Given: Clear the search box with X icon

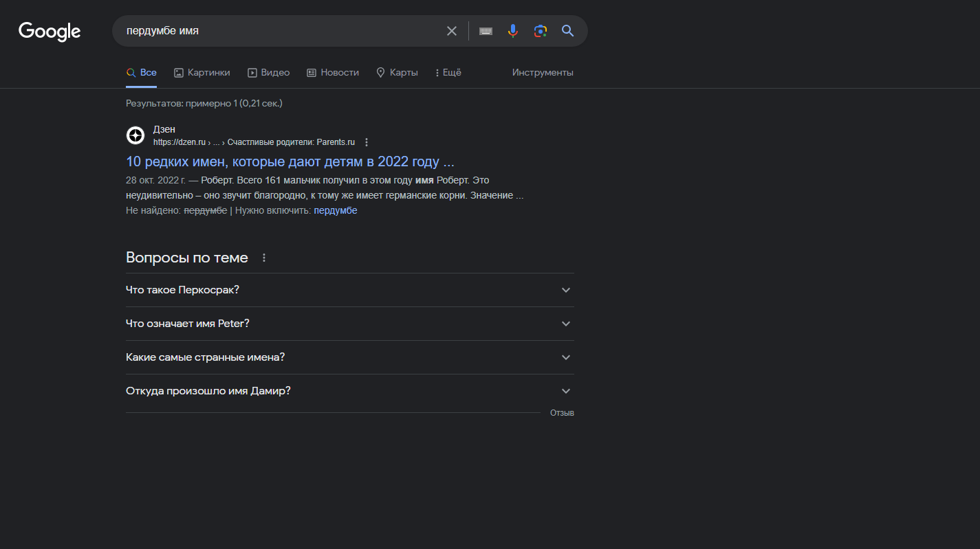Looking at the screenshot, I should pos(451,31).
